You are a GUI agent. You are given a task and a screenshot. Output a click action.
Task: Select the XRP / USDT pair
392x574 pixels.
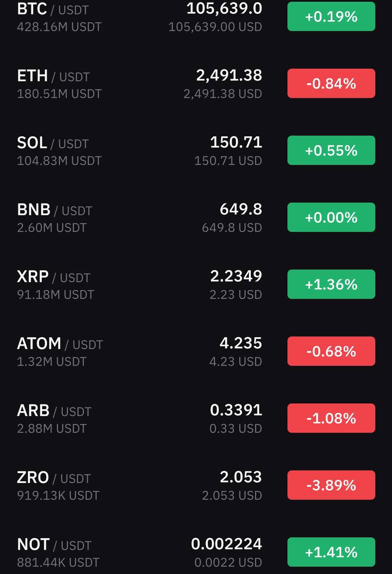click(x=196, y=284)
